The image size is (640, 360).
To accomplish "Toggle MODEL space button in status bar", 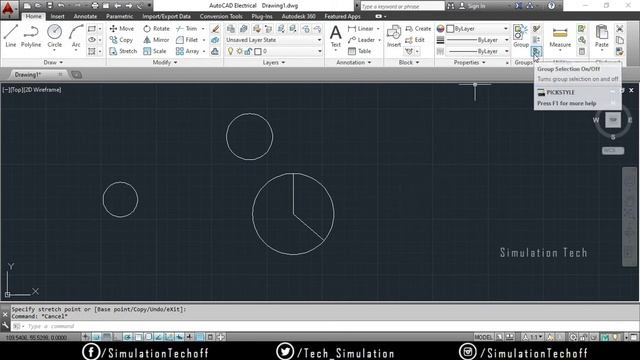I will click(x=483, y=337).
